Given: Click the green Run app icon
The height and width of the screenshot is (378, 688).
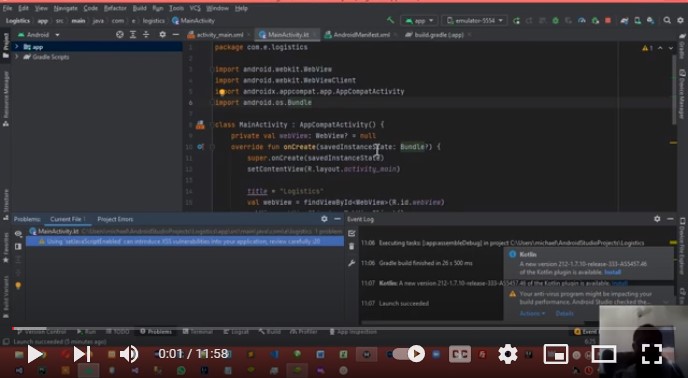Looking at the screenshot, I should click(x=516, y=21).
